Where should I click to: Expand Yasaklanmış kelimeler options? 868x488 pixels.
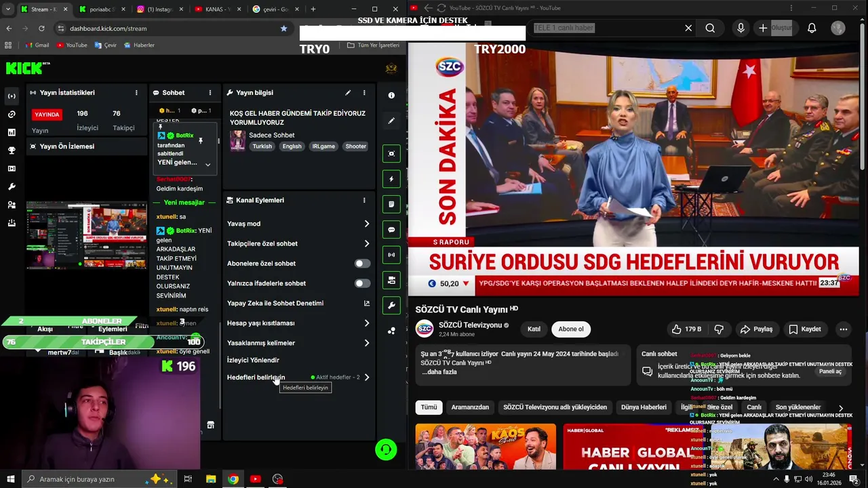point(366,343)
